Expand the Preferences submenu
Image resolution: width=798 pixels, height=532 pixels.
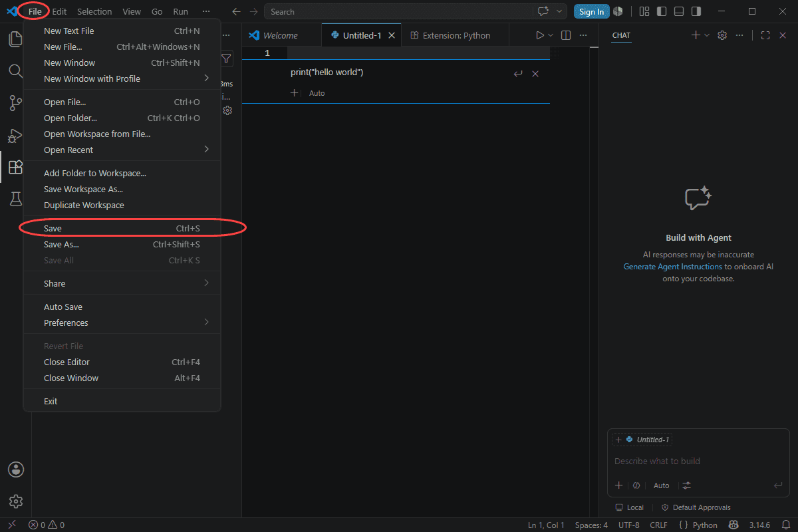coord(122,323)
